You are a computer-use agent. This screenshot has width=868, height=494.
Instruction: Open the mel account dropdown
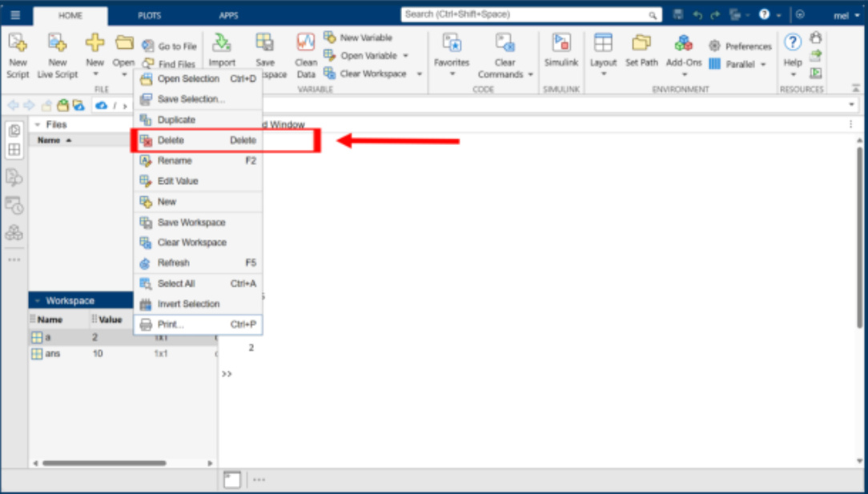pos(847,14)
